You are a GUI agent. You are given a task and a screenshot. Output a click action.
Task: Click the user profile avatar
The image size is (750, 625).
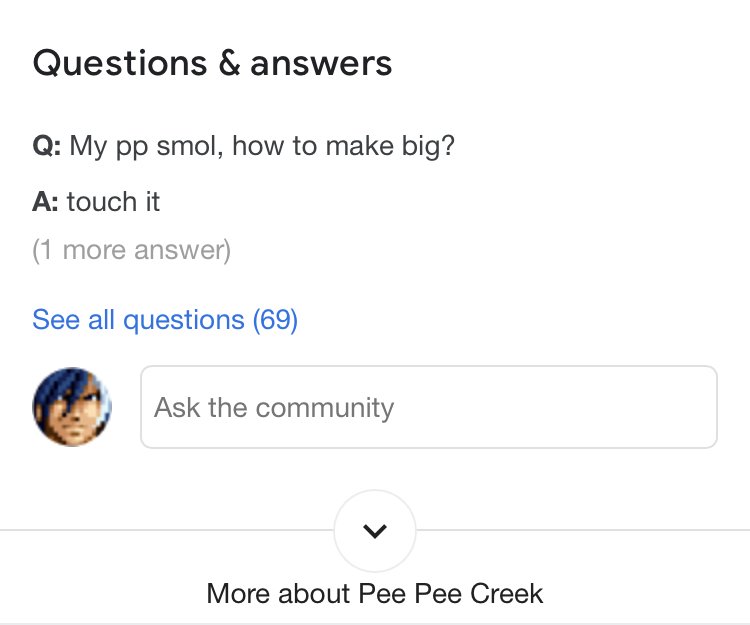pos(72,407)
